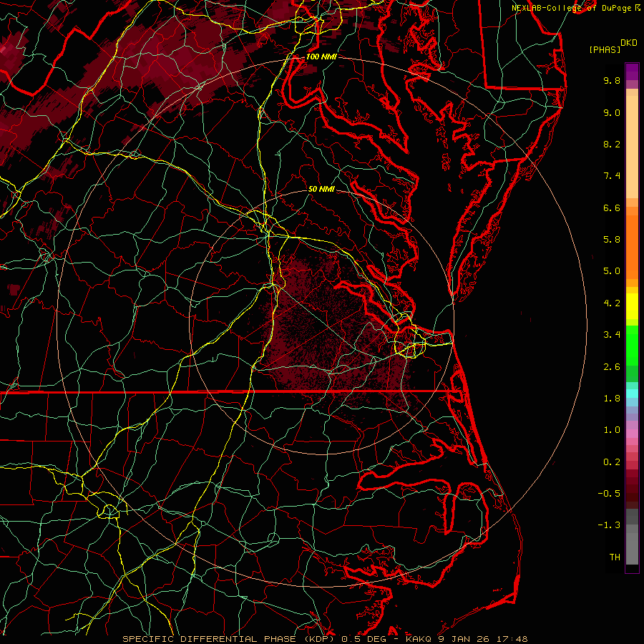
Task: Click the -0.5 value on the scale
Action: click(x=609, y=493)
